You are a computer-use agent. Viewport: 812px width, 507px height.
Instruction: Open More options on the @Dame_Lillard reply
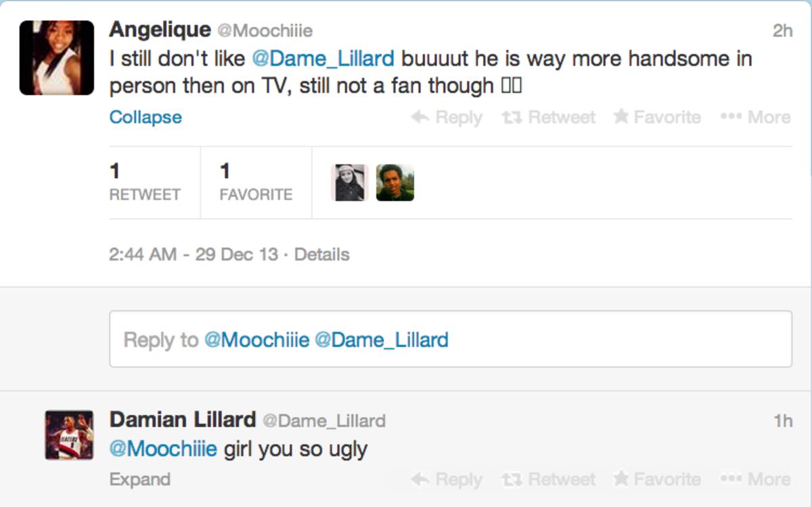click(x=755, y=479)
